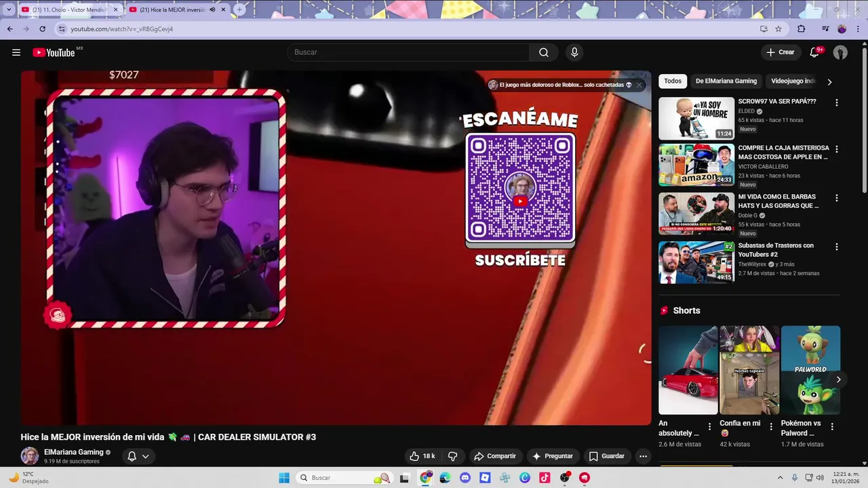The height and width of the screenshot is (488, 868).
Task: Open the YouTube hamburger guide menu
Action: 16,52
